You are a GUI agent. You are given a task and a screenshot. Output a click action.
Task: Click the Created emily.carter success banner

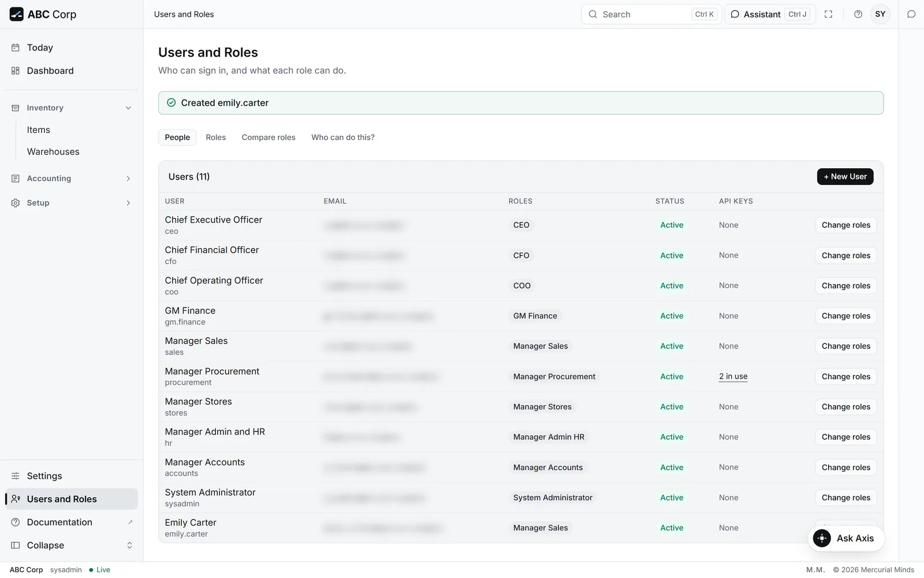(521, 103)
